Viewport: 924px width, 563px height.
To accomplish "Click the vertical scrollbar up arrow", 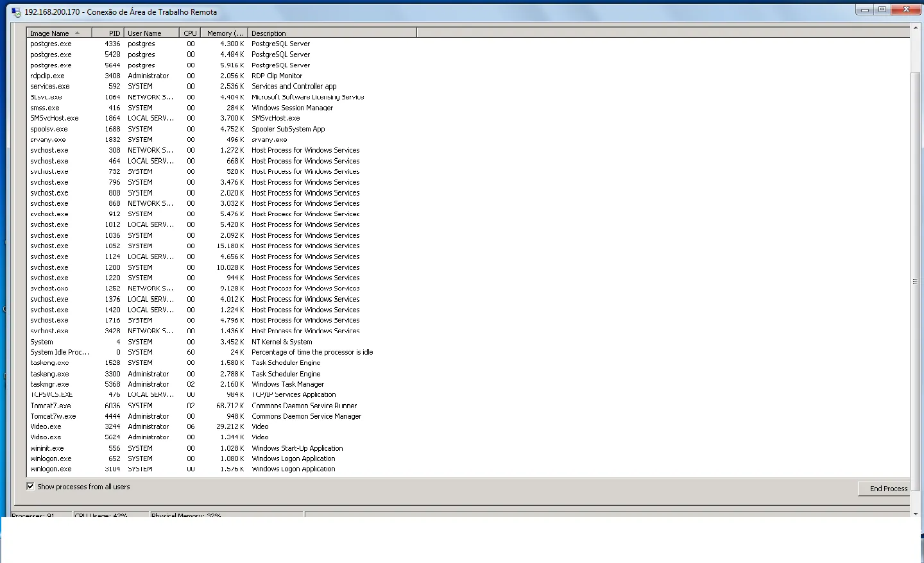I will 916,28.
